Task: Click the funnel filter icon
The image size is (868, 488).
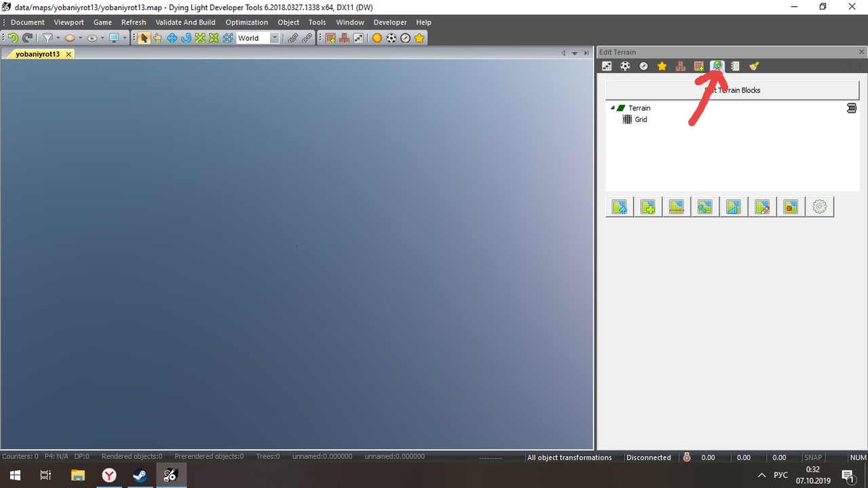Action: (x=48, y=38)
